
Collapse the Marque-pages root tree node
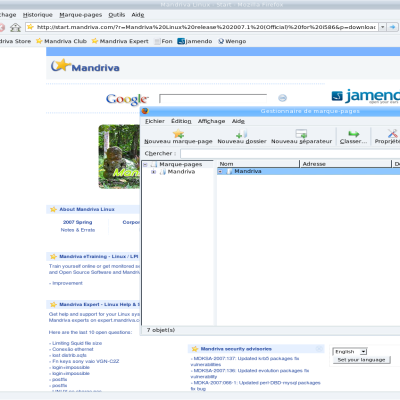(x=145, y=165)
